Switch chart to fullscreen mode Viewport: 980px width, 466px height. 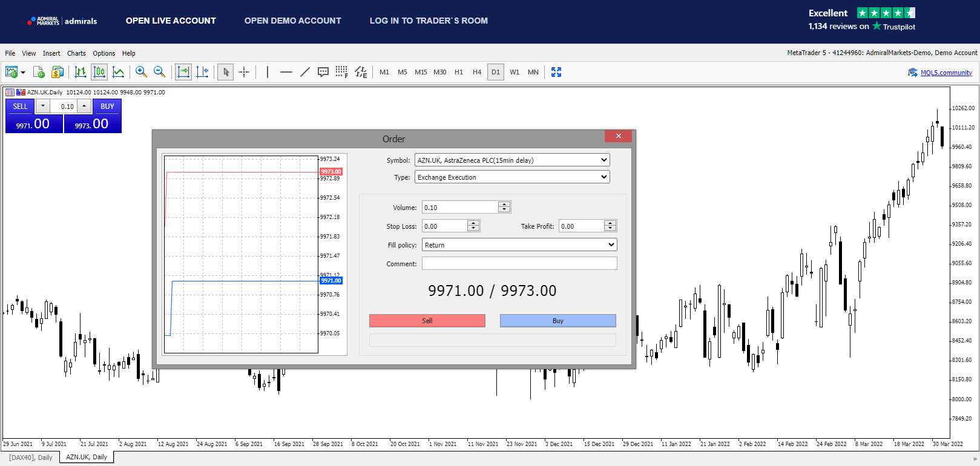pyautogui.click(x=556, y=72)
